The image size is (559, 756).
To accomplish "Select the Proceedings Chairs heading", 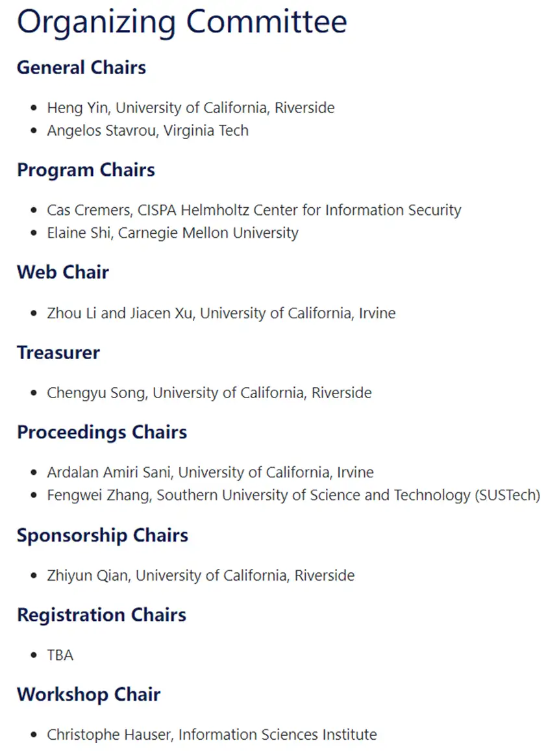I will pyautogui.click(x=102, y=433).
